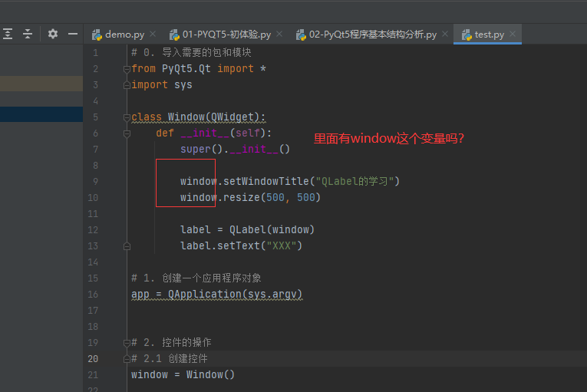Click 'window.setWindowTitle' on line 9
Screen dimensions: 587x392
[x=245, y=182]
